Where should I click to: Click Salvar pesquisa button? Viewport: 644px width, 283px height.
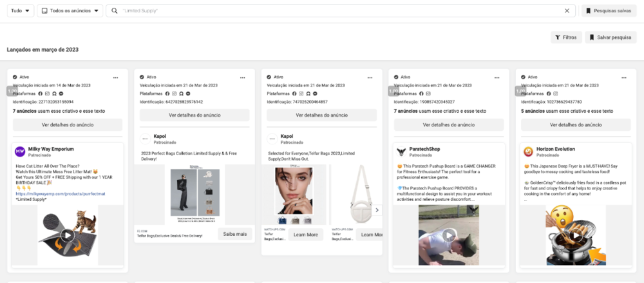coord(611,37)
